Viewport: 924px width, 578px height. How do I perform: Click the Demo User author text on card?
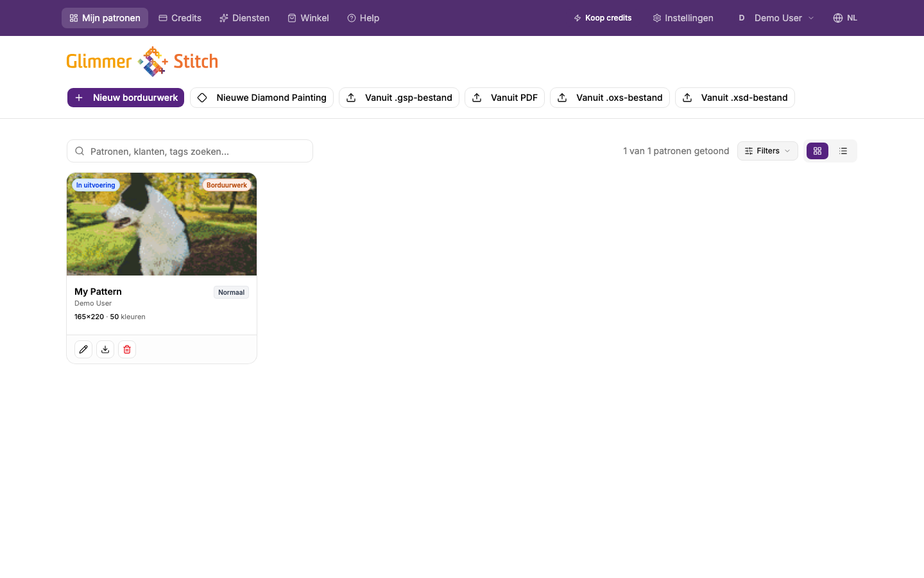pyautogui.click(x=93, y=303)
